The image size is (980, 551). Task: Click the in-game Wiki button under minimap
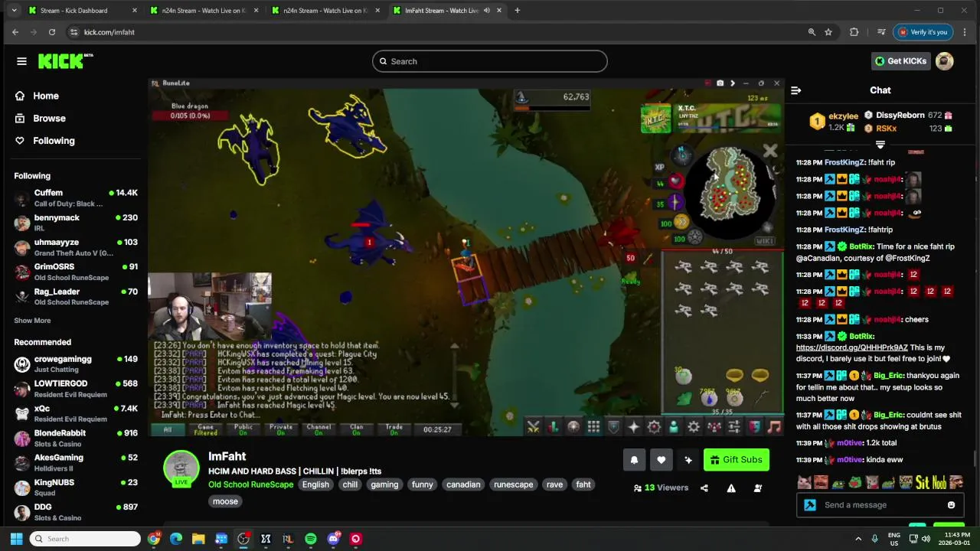tap(764, 240)
